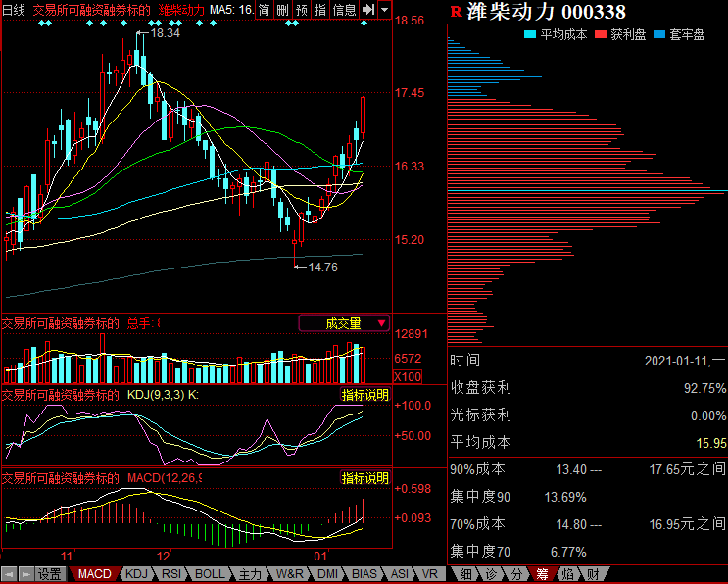Viewport: 728px width, 584px height.
Task: Switch to the KDJ indicator tab
Action: [x=136, y=574]
